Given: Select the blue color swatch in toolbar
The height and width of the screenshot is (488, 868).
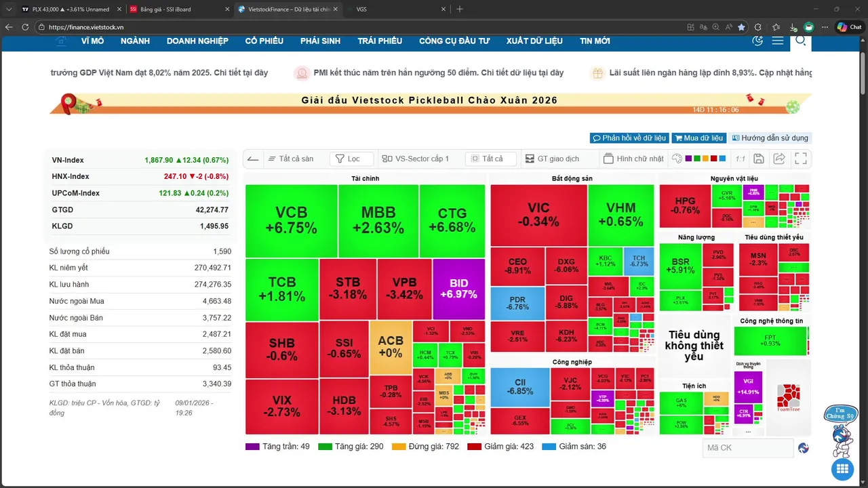Looking at the screenshot, I should 724,159.
